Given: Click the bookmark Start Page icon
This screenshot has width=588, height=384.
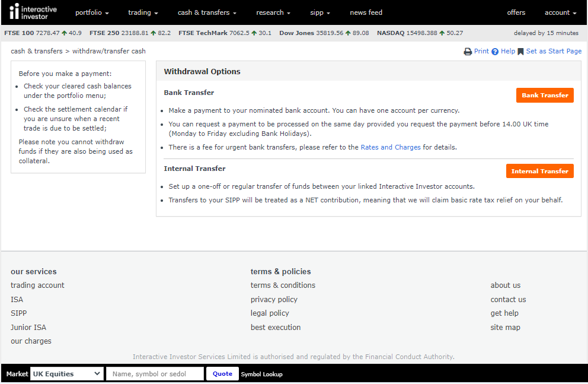Looking at the screenshot, I should click(520, 52).
